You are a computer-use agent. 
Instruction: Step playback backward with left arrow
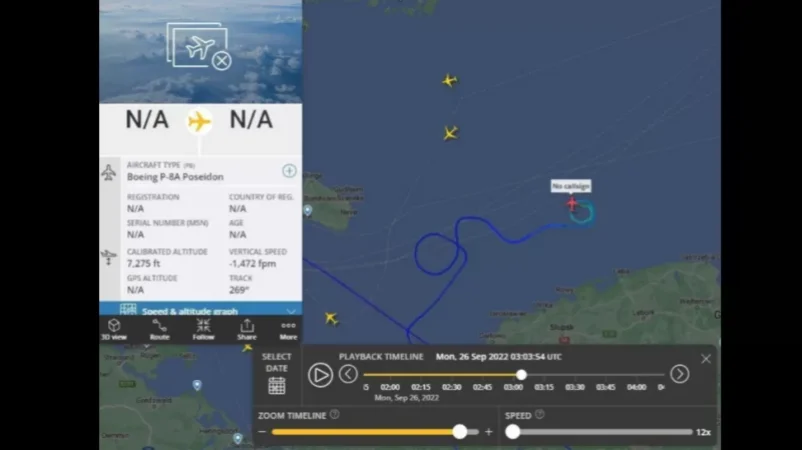point(348,374)
